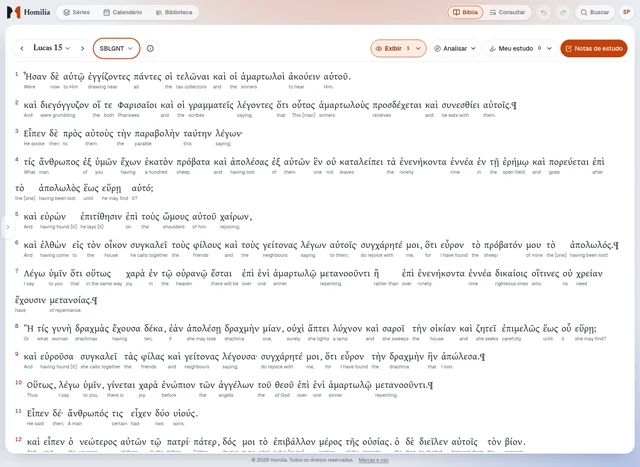
Task: Open the SBLGNT version dropdown
Action: tap(116, 48)
